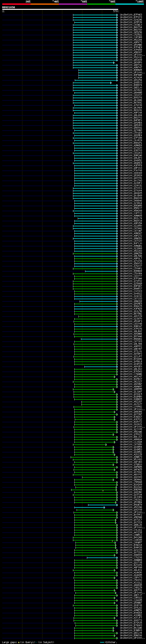Select hit label UniRef100_B9RNU5
Screen dimensions: 146x644
(x=131, y=70)
